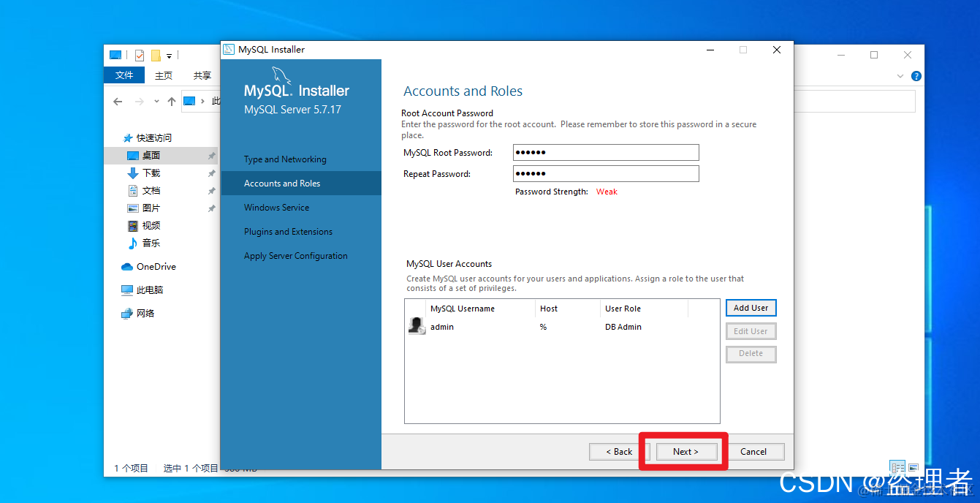Click the pin icon beside 图片

pos(211,208)
